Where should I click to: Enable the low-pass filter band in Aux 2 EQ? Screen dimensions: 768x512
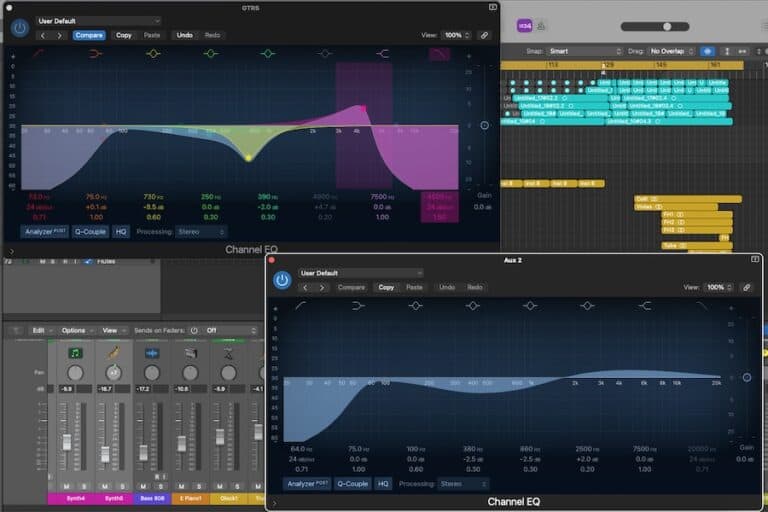click(x=702, y=306)
